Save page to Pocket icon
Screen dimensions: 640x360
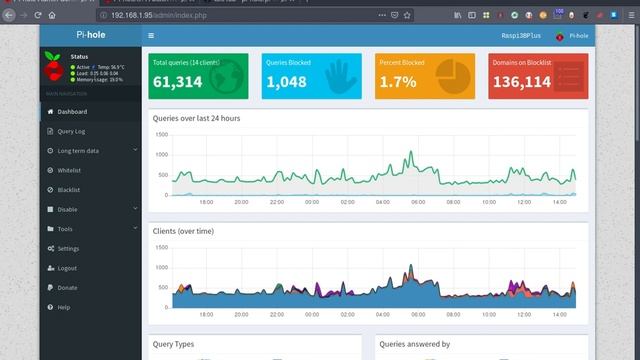pyautogui.click(x=394, y=15)
